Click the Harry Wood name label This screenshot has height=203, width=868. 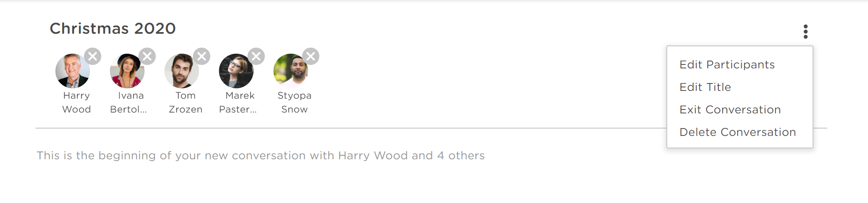pos(77,103)
